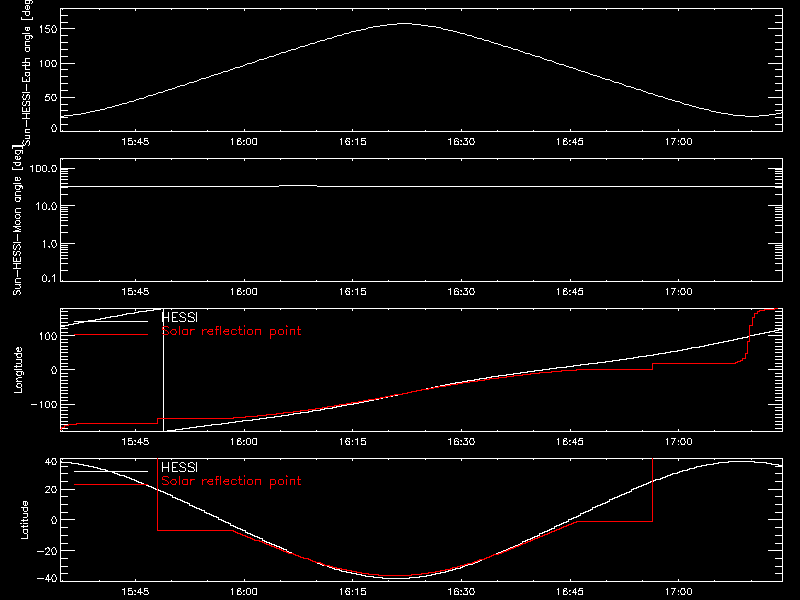Choose 16:45 label under Longitude plot

point(570,442)
